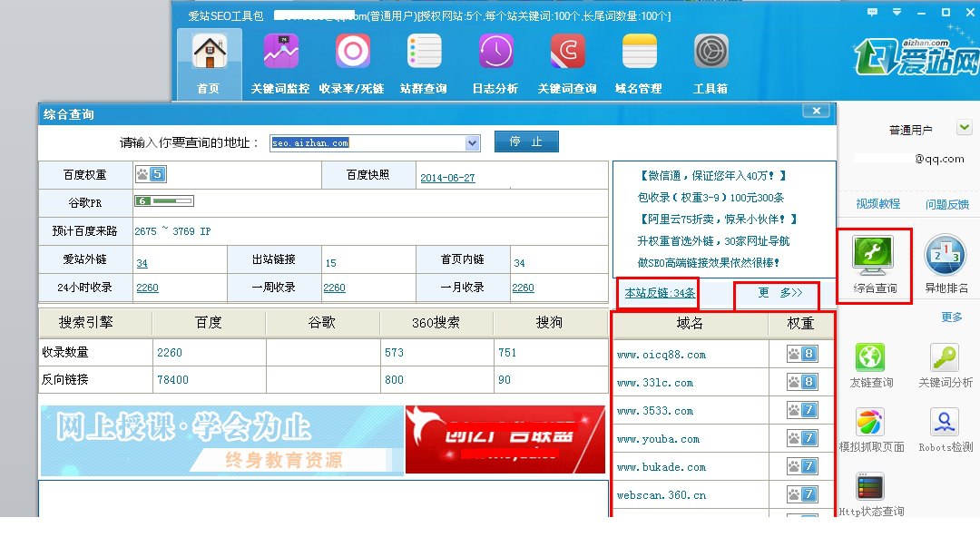The image size is (980, 537).
Task: Expand the 普通用户 green dropdown arrow
Action: coord(965,128)
